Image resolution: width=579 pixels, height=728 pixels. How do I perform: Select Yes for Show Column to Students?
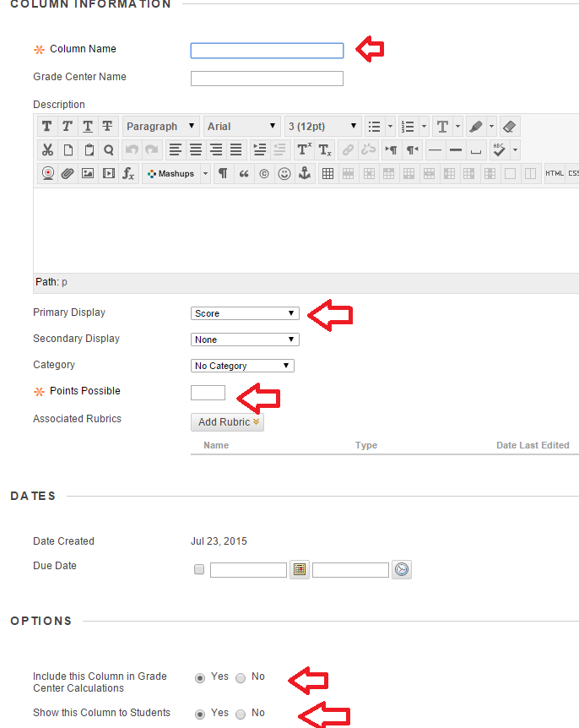tap(200, 714)
